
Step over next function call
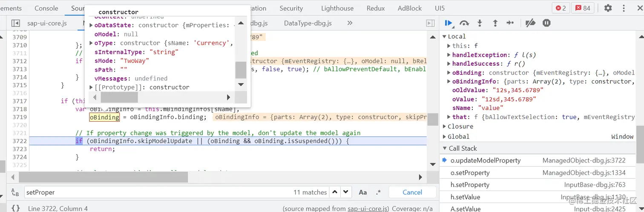tap(464, 23)
